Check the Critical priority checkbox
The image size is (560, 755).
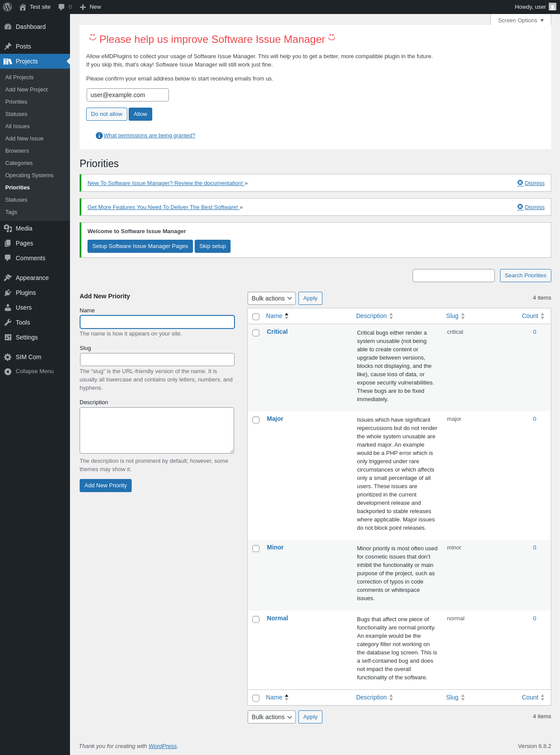tap(256, 333)
